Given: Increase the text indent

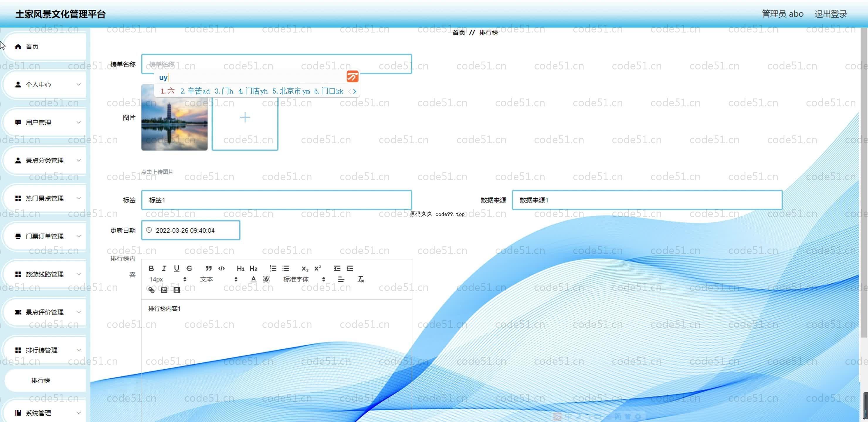Looking at the screenshot, I should (x=350, y=268).
